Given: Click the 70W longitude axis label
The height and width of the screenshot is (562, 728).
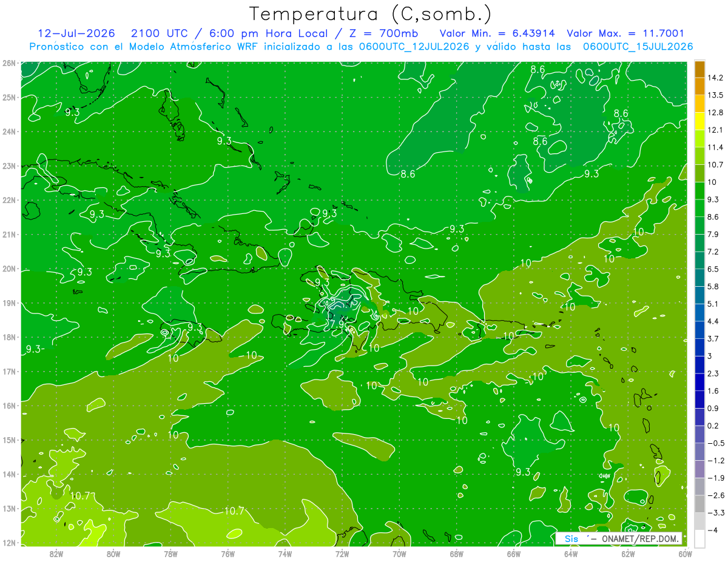Looking at the screenshot, I should [399, 554].
